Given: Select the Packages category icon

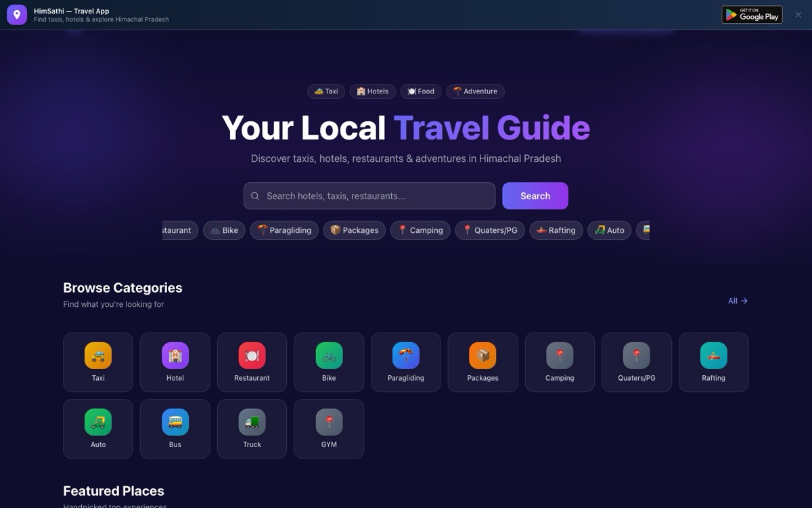Looking at the screenshot, I should tap(482, 356).
